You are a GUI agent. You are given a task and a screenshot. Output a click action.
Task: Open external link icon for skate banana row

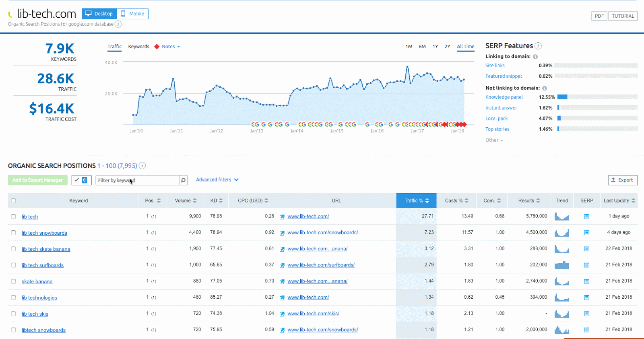(x=282, y=281)
